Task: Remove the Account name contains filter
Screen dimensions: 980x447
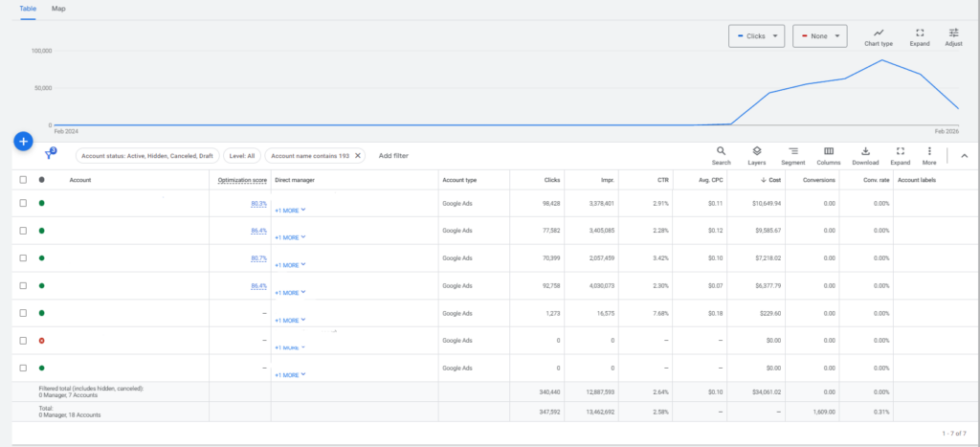Action: pos(358,155)
